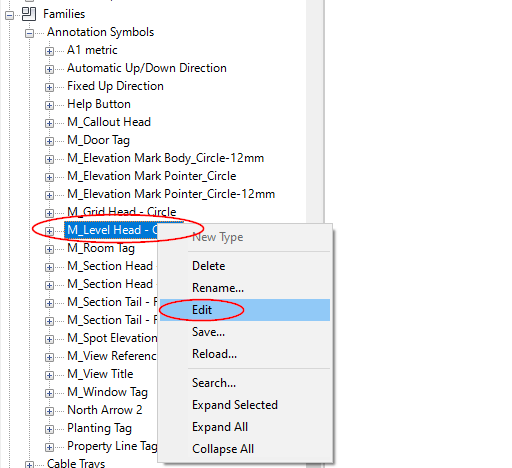
Task: Expand the M_View Title family
Action: point(49,375)
